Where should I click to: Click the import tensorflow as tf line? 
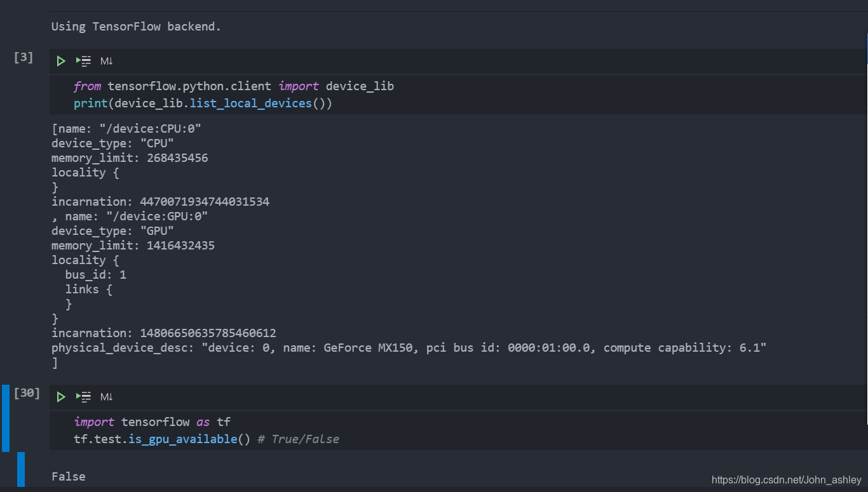click(x=153, y=422)
